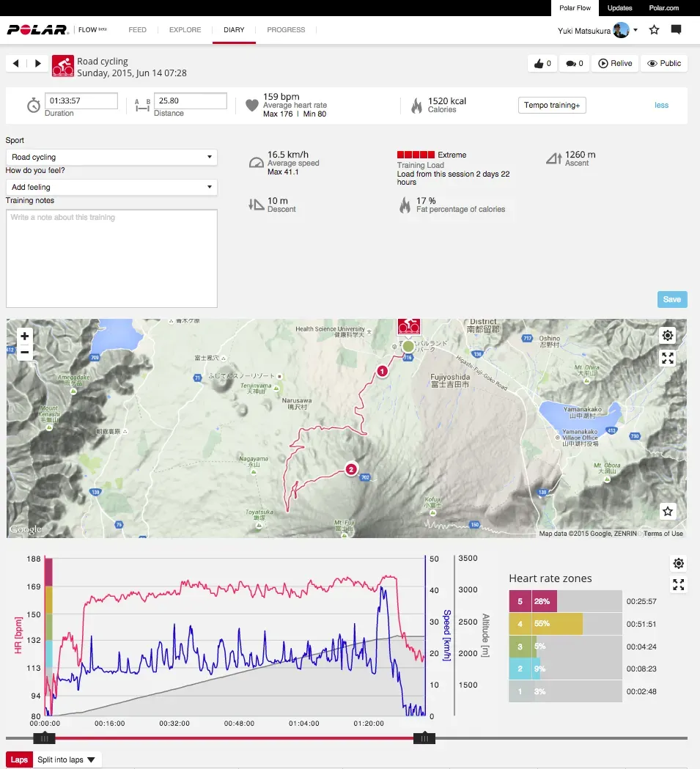
Task: Switch to the Progress tab
Action: (x=286, y=30)
